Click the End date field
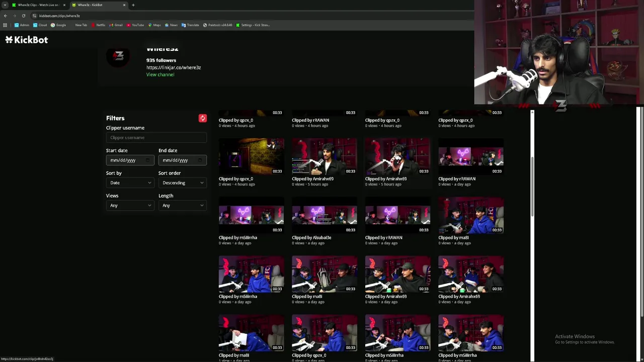 tap(182, 160)
